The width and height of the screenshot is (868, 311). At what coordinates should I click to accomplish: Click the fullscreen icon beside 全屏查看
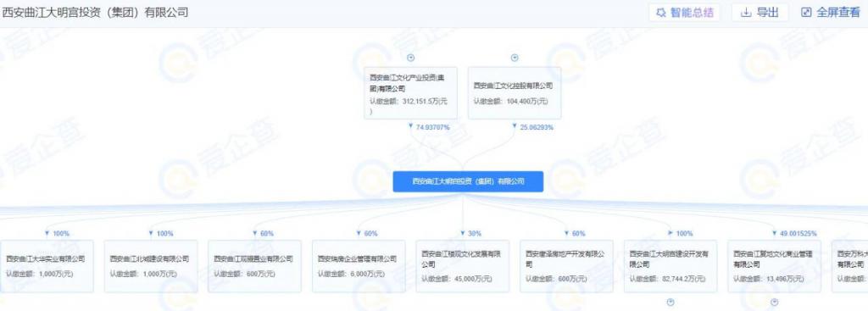click(807, 13)
